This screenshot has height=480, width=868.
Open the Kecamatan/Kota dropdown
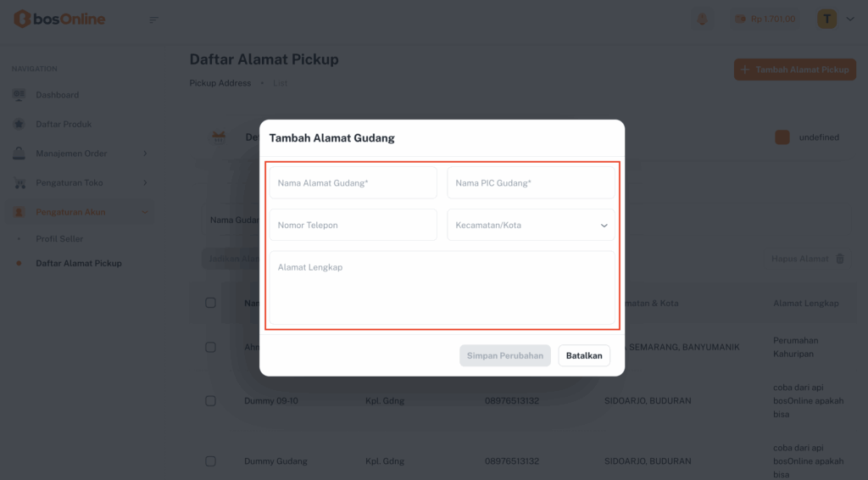(531, 226)
